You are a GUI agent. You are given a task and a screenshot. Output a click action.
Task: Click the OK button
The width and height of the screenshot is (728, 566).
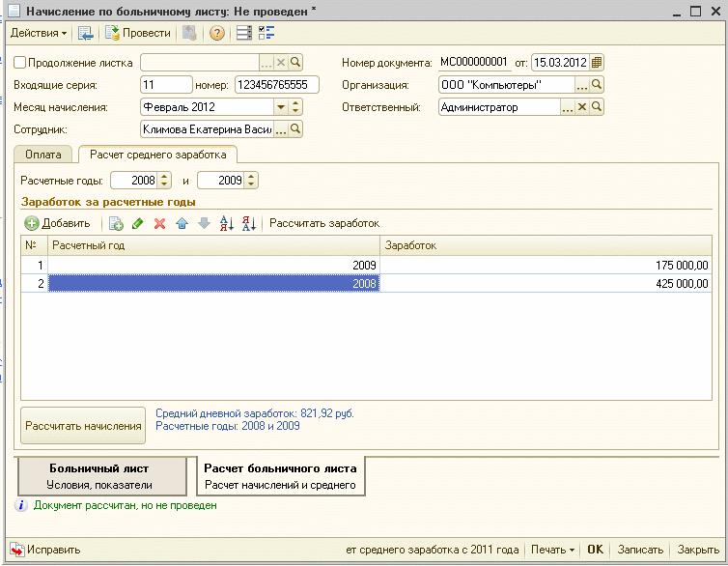[x=595, y=550]
